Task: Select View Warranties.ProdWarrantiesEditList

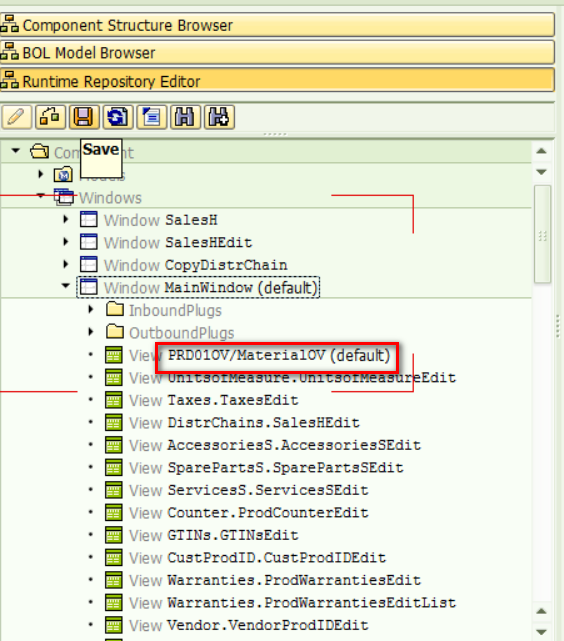Action: tap(293, 603)
